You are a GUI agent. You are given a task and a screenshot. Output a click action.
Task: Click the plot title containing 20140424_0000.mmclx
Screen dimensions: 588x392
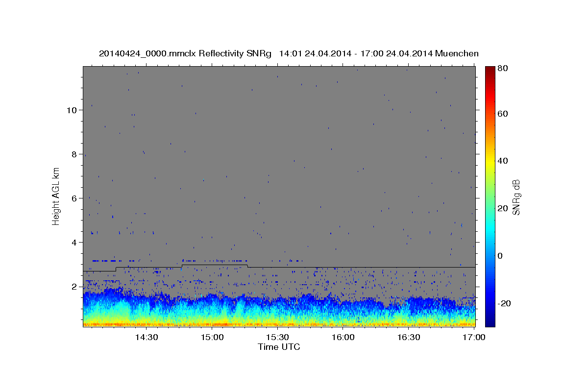point(289,53)
